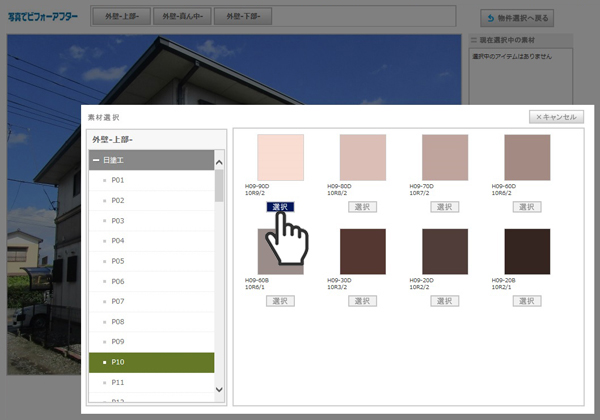This screenshot has height=420, width=600.
Task: Choose the highlighted P10 list item
Action: pos(150,362)
